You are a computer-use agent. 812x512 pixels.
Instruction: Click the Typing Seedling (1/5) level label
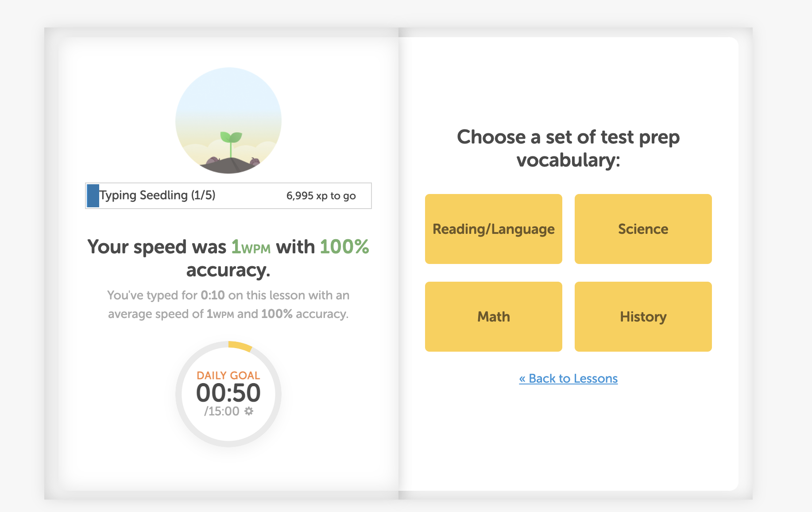[157, 195]
